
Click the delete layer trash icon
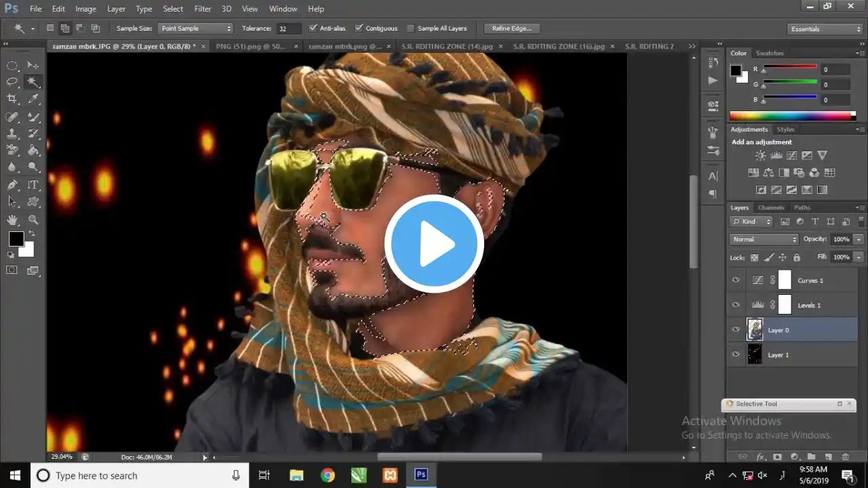pos(845,457)
